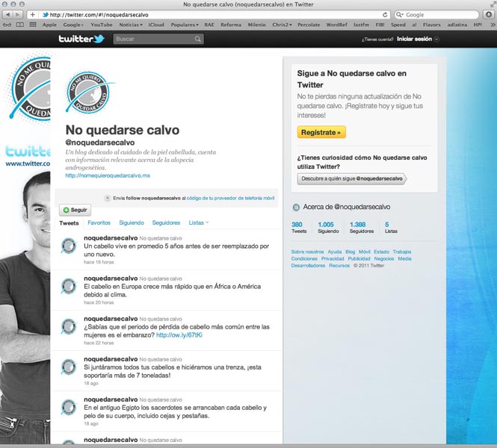The image size is (497, 448).
Task: View the 380 Tweets count
Action: pyautogui.click(x=299, y=227)
